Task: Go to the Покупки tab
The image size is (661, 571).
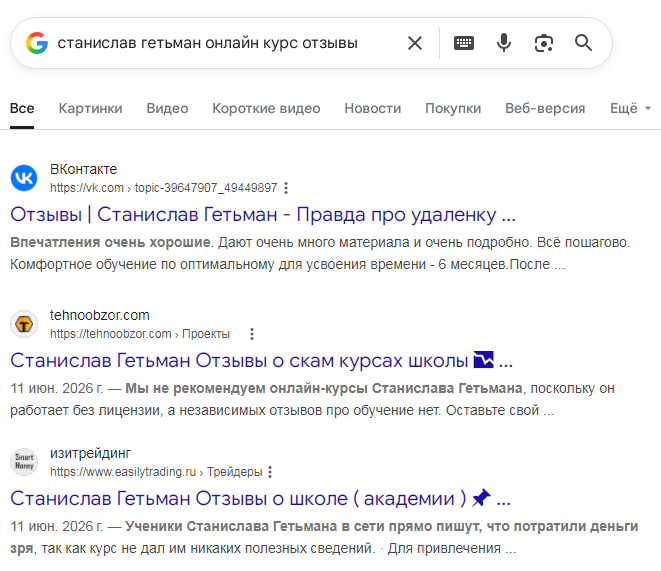Action: coord(453,108)
